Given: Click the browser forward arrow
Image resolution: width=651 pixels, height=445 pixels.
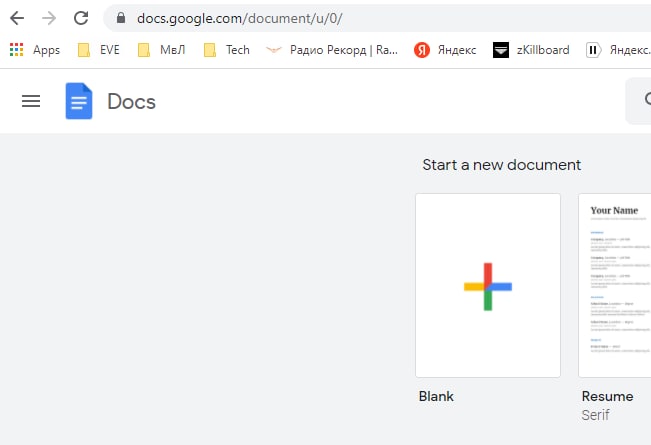Looking at the screenshot, I should point(49,18).
